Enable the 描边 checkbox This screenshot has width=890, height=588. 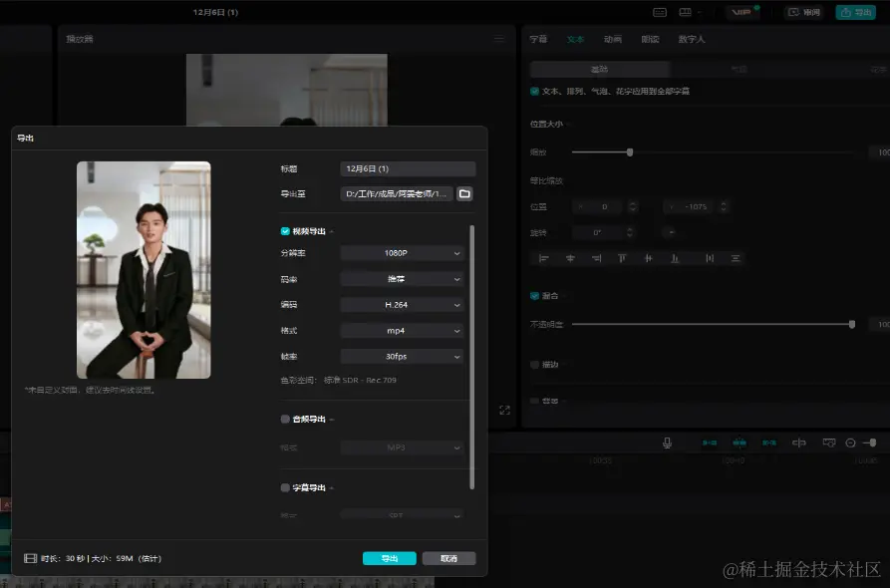534,365
